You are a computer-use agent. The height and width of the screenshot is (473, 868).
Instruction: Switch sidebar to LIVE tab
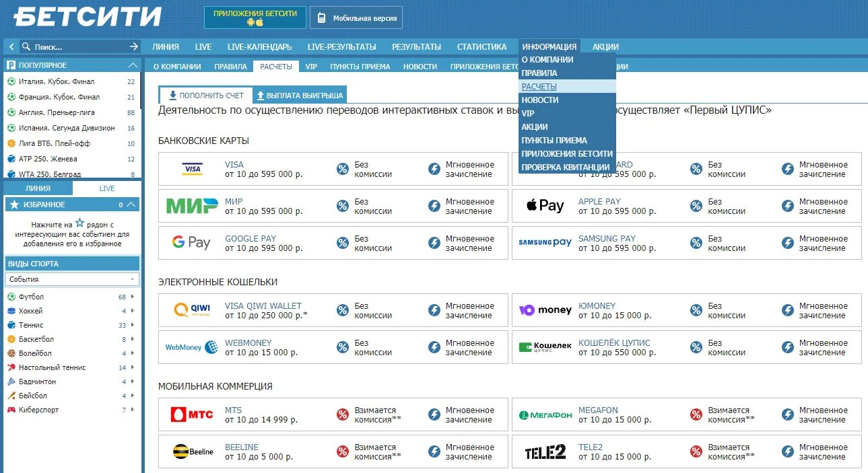[x=106, y=188]
